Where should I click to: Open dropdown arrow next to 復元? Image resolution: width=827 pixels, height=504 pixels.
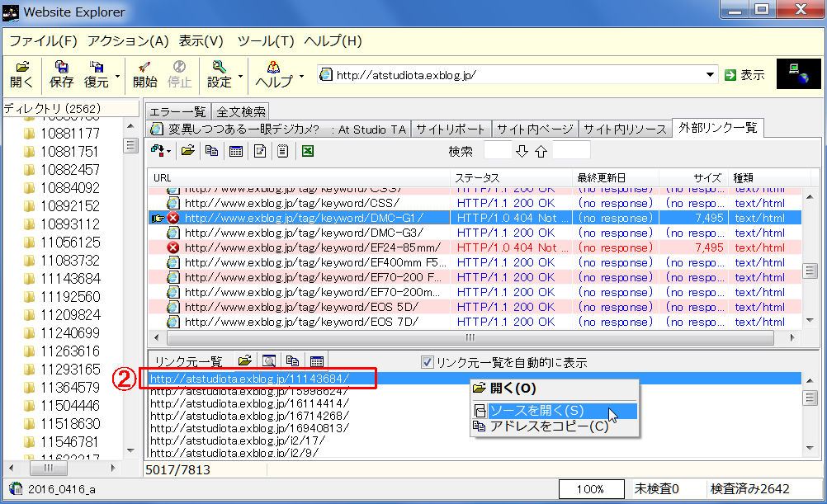(118, 76)
